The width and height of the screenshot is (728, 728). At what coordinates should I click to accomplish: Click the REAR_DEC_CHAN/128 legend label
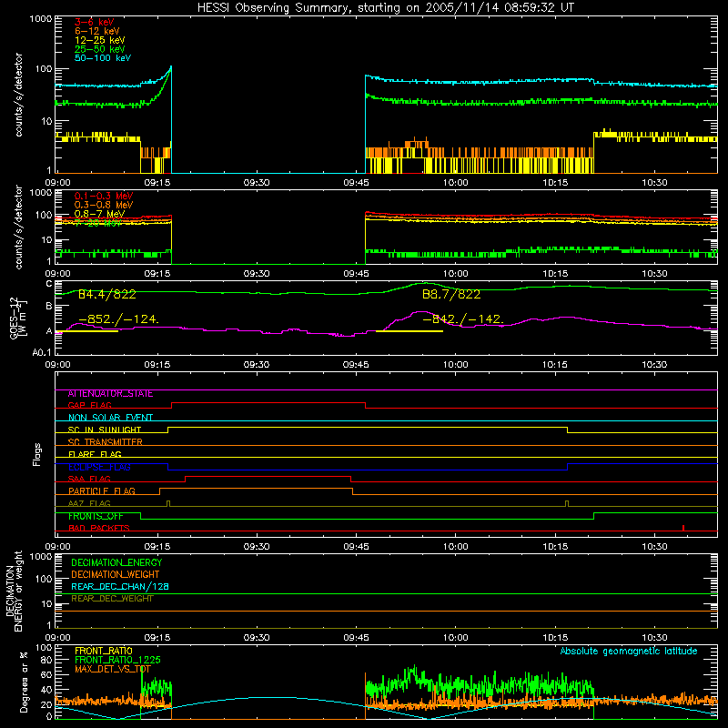pos(120,587)
